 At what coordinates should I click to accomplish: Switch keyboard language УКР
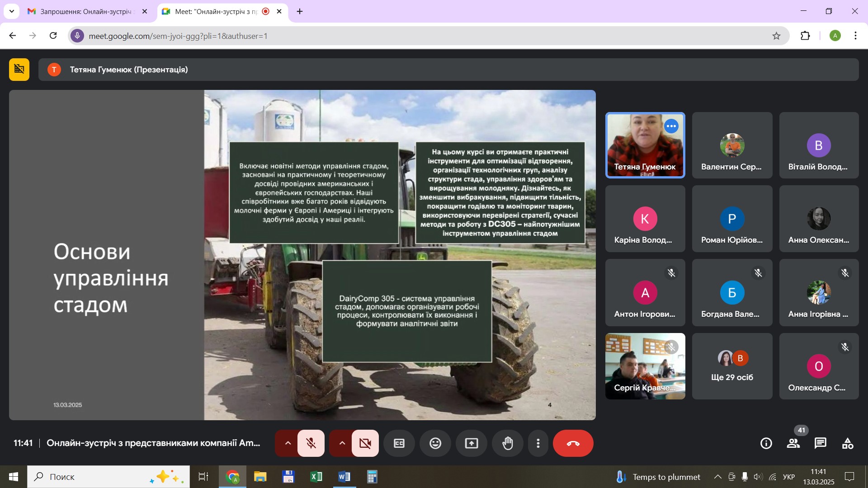pyautogui.click(x=789, y=477)
